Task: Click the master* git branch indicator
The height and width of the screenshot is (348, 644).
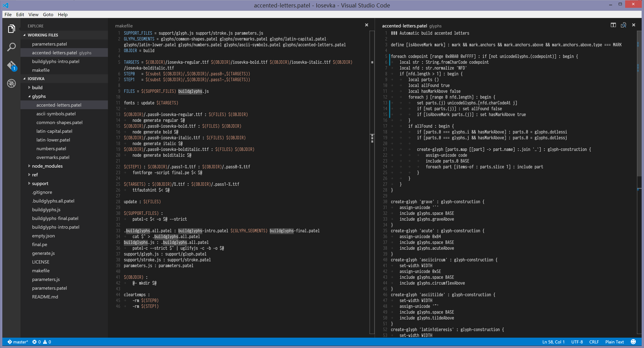Action: (17, 342)
